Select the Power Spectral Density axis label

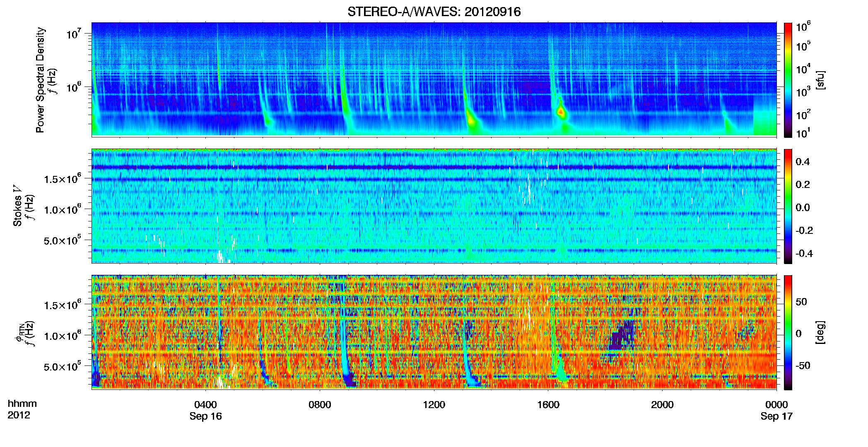(x=40, y=80)
